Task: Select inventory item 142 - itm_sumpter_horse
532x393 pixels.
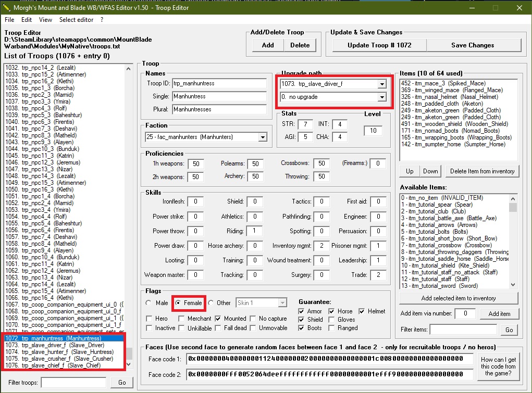Action: [459, 144]
